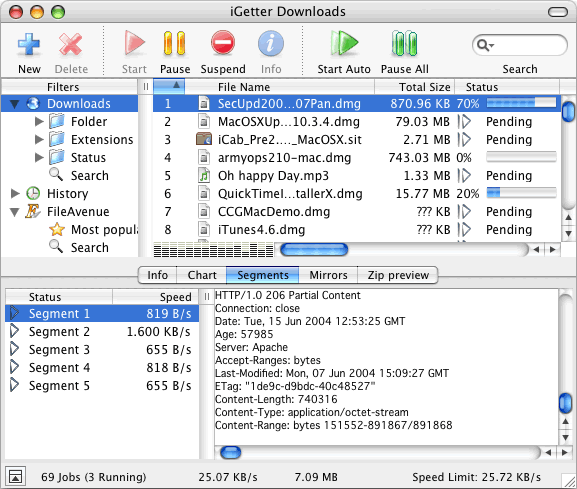Image resolution: width=577 pixels, height=489 pixels.
Task: Toggle pending arrow for iTunes4.6.dmg
Action: pos(465,230)
